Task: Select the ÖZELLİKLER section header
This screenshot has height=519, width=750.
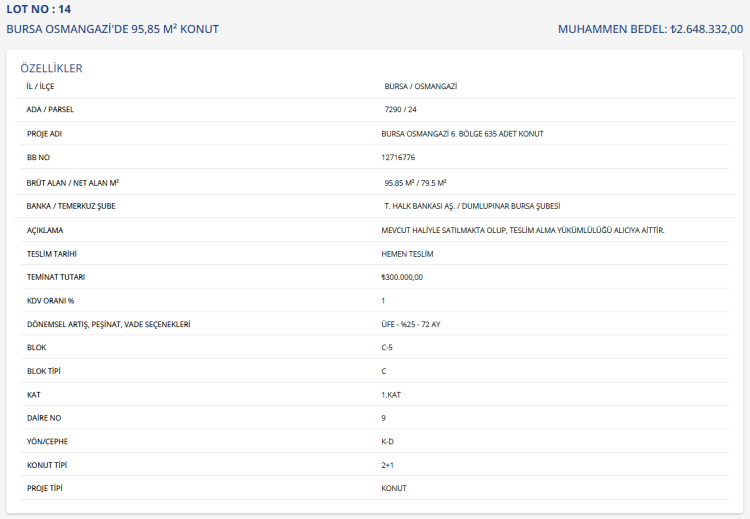Action: [51, 68]
